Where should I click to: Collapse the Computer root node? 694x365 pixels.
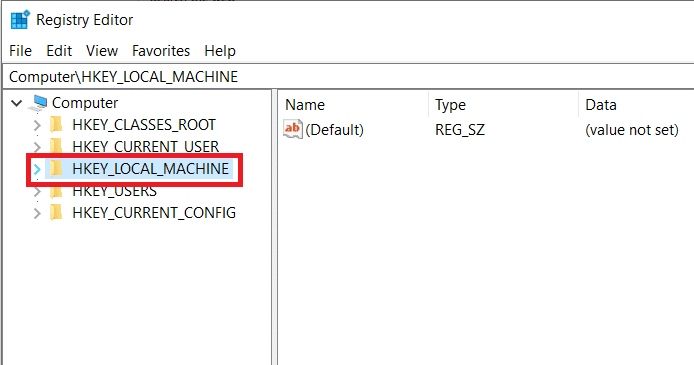[x=16, y=103]
